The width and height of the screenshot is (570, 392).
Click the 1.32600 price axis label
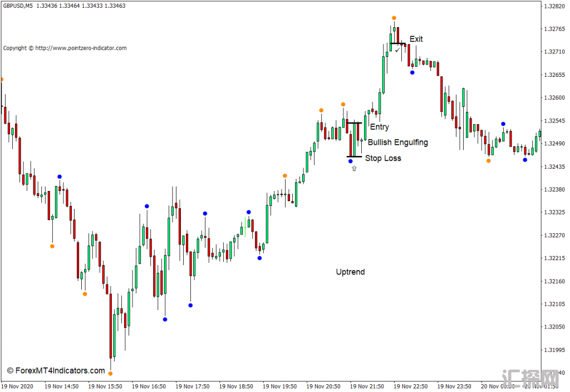[554, 98]
